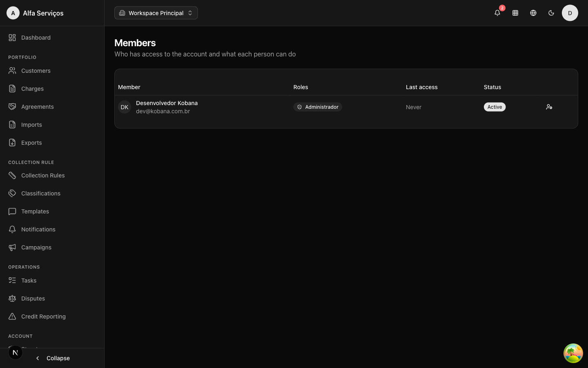This screenshot has height=368, width=588.
Task: Click the Members page heading
Action: point(135,43)
